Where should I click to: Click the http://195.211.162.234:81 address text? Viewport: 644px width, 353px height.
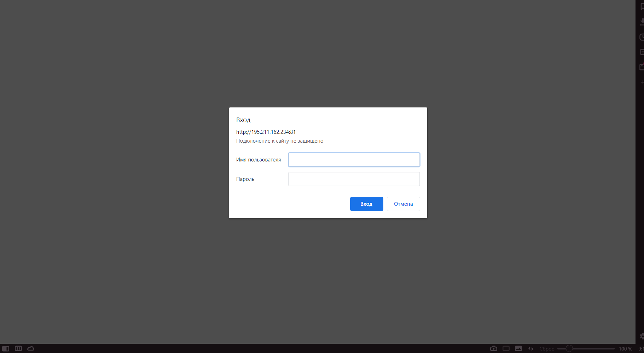click(266, 132)
